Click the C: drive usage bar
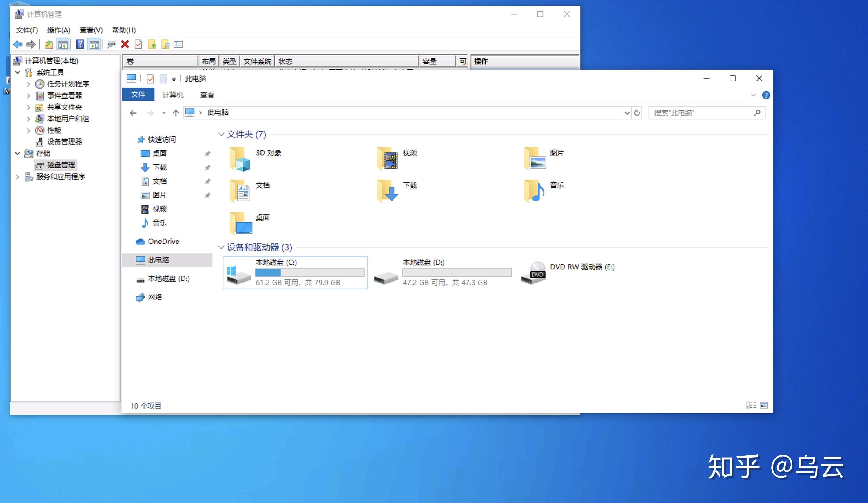Screen dimensions: 868x503 309,273
